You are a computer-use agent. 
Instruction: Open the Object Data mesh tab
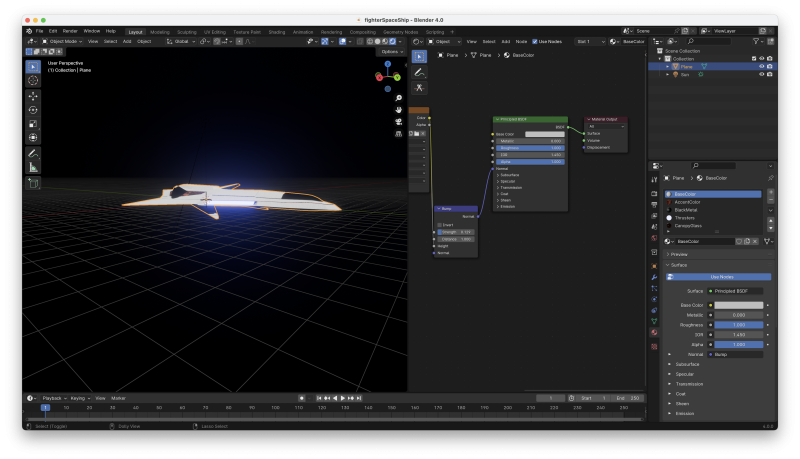(x=654, y=321)
